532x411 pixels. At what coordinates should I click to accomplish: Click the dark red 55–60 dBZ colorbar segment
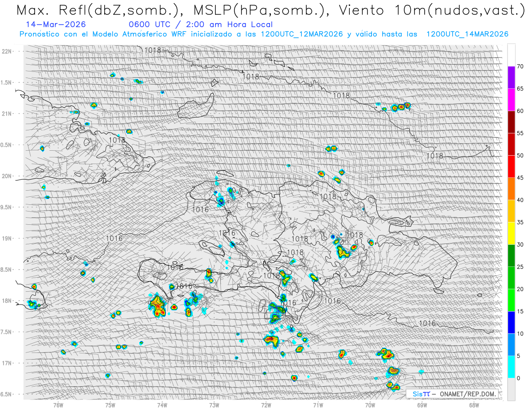[x=511, y=122]
